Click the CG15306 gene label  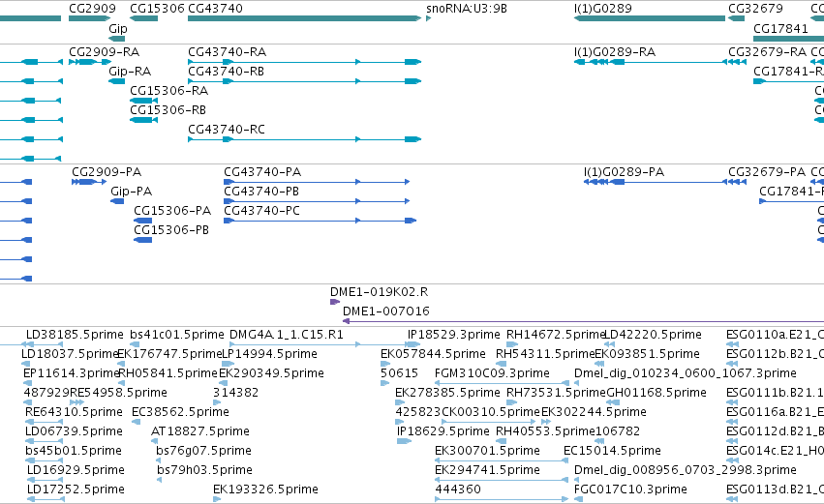pos(157,9)
